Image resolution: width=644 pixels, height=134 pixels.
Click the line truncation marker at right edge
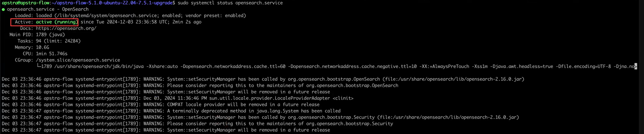(x=636, y=66)
